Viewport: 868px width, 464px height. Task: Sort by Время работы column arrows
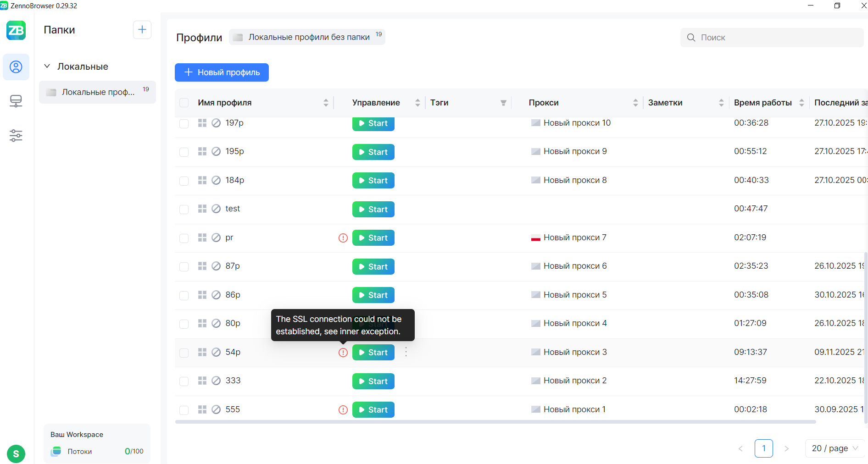point(801,103)
